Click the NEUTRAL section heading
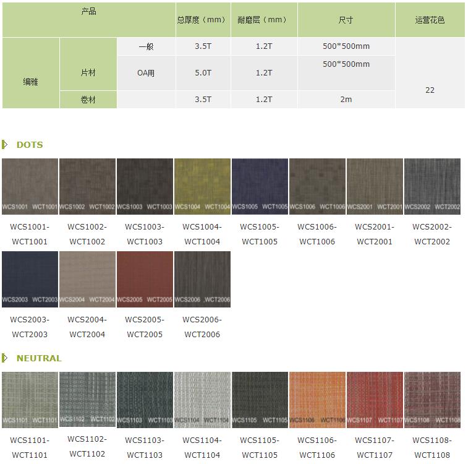 click(39, 358)
